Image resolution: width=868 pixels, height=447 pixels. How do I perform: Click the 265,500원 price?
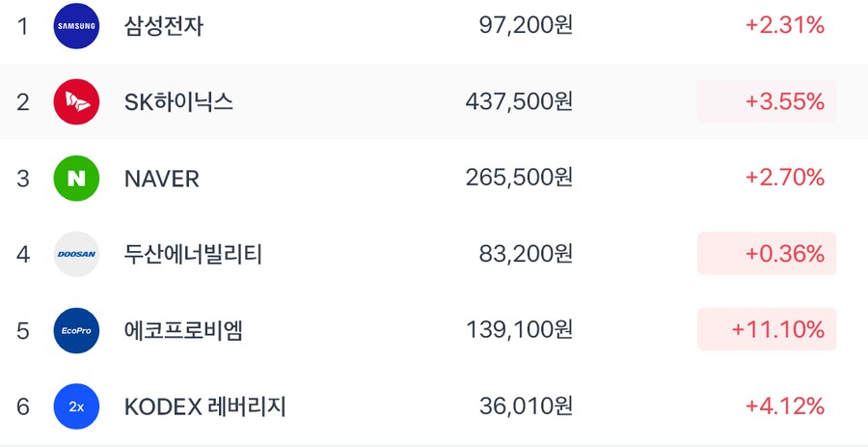click(x=519, y=178)
